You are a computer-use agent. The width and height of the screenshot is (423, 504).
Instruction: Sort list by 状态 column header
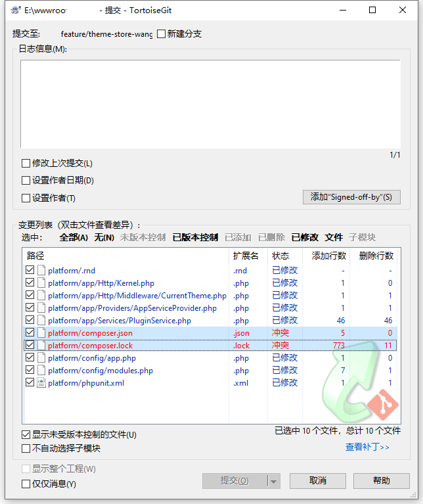[x=284, y=256]
